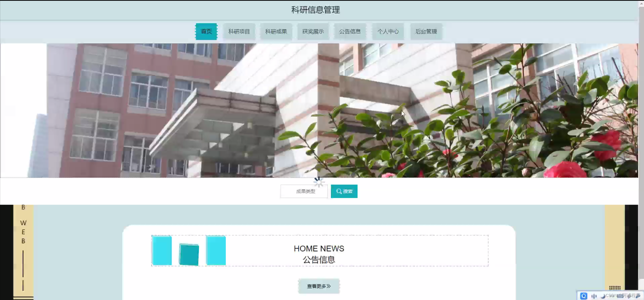Open the 个人中心 tab
Image resolution: width=644 pixels, height=300 pixels.
point(388,31)
